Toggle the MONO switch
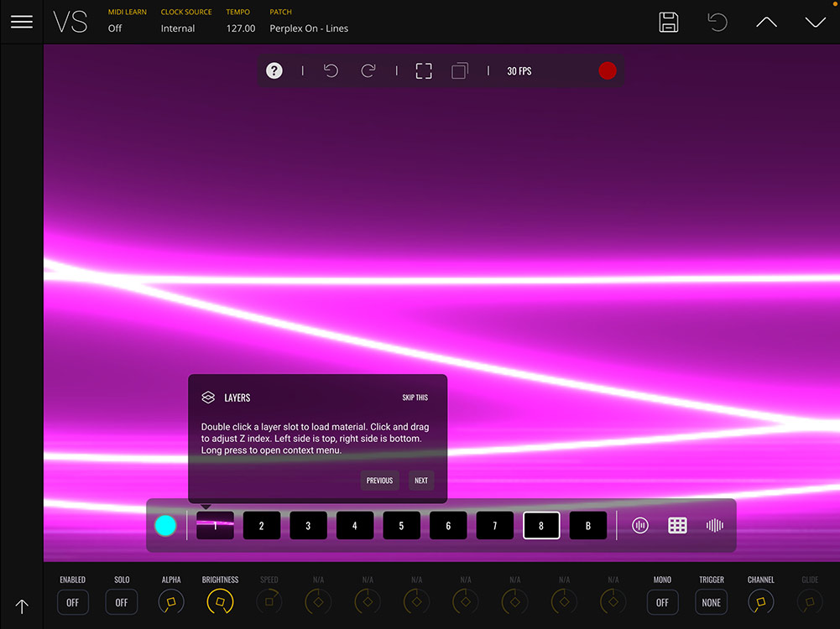The height and width of the screenshot is (629, 840). 662,602
